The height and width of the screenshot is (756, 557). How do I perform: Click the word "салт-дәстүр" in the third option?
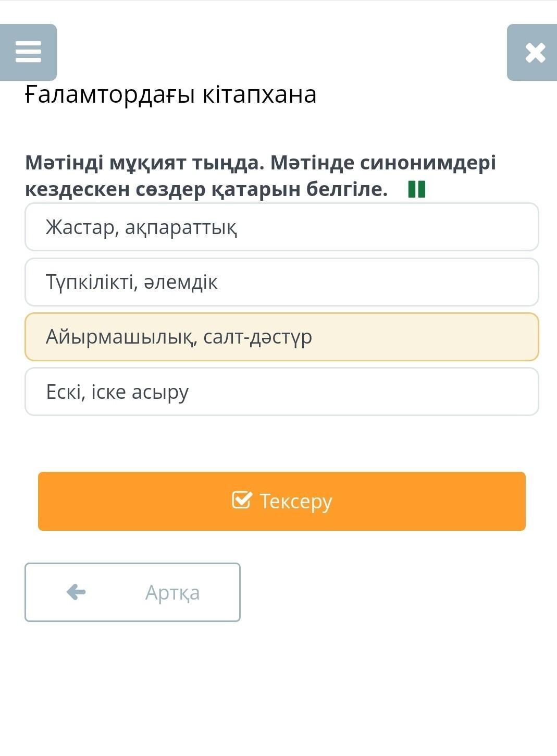point(257,337)
